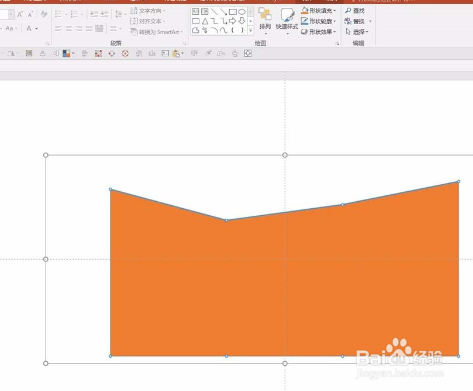The height and width of the screenshot is (391, 473).
Task: Select the arc shape
Action: 214,30
